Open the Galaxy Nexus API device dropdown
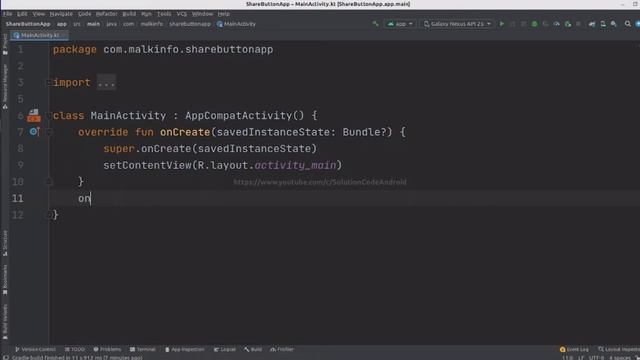The height and width of the screenshot is (360, 640). 457,24
